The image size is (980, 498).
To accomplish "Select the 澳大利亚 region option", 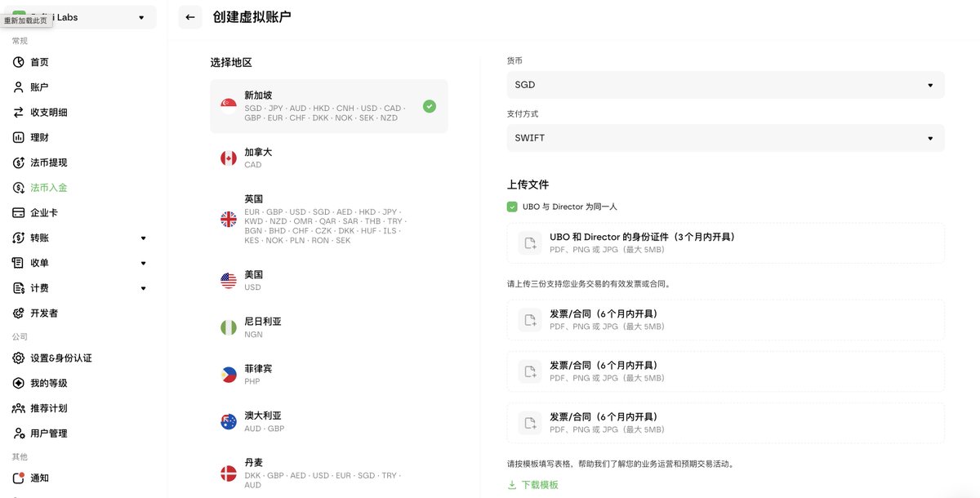I will (x=329, y=421).
